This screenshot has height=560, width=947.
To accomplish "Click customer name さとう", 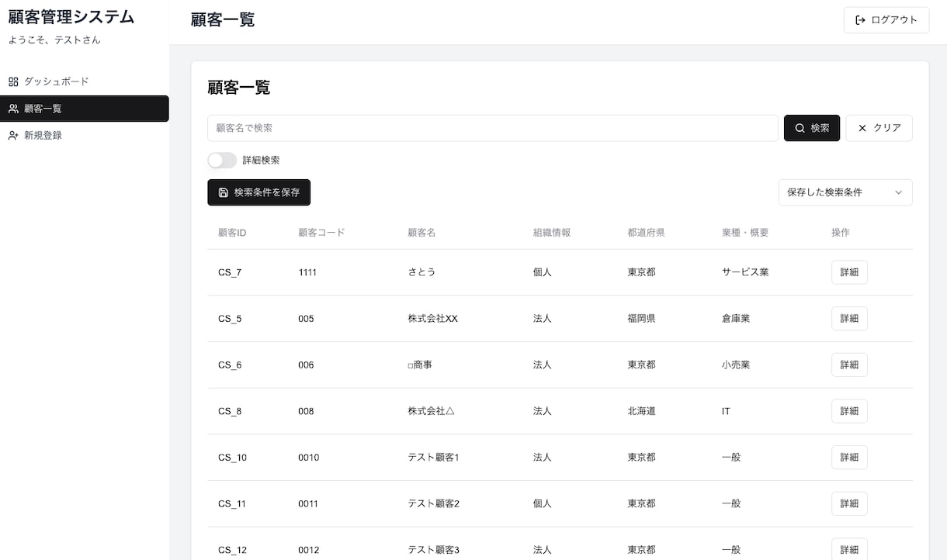I will tap(421, 272).
